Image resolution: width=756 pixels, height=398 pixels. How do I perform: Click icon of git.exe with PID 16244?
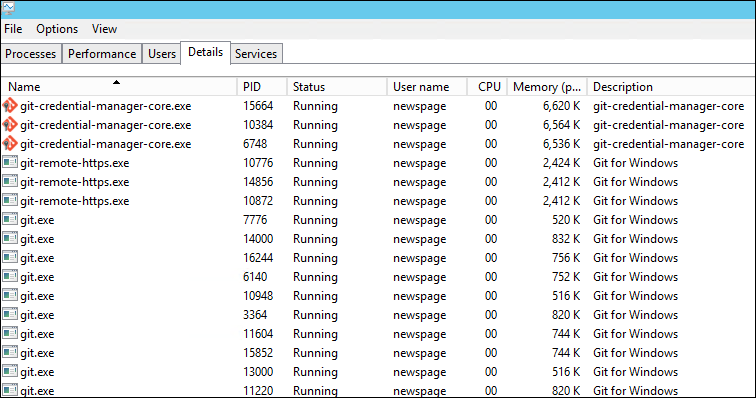[x=10, y=258]
